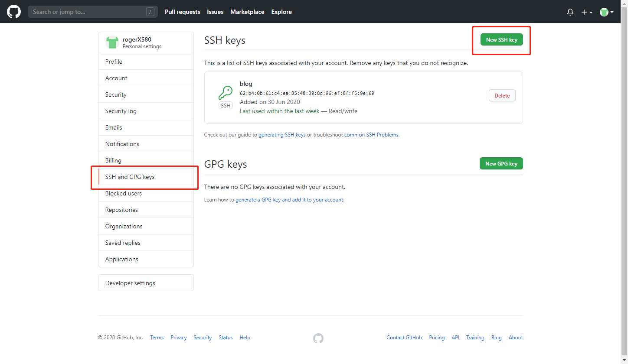Open Repositories settings in sidebar
The height and width of the screenshot is (364, 628).
tap(146, 210)
